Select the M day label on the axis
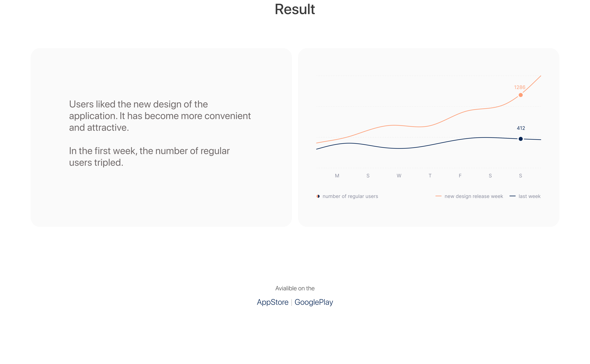Image resolution: width=590 pixels, height=364 pixels. point(337,176)
